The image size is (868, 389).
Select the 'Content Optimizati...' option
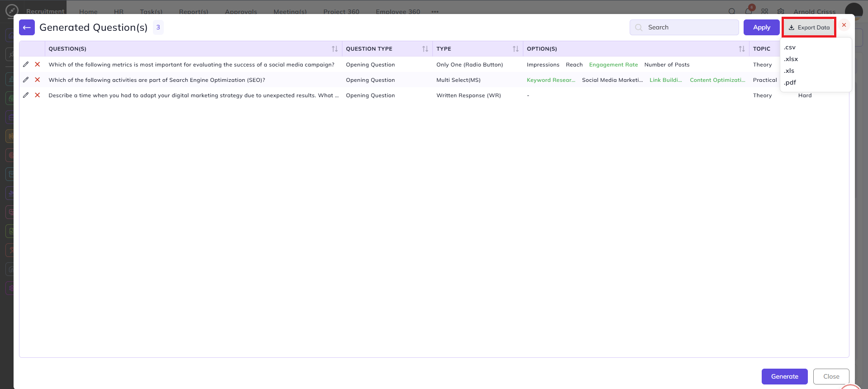tap(717, 80)
